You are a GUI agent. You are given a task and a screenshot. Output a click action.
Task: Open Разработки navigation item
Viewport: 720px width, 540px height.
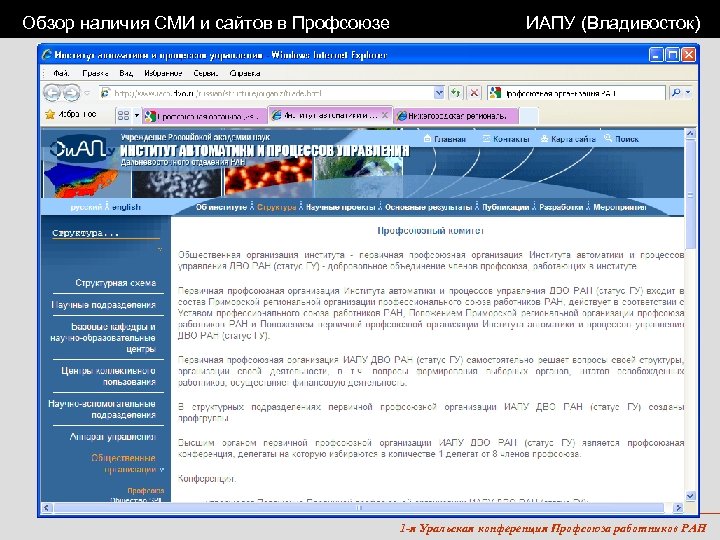(561, 207)
